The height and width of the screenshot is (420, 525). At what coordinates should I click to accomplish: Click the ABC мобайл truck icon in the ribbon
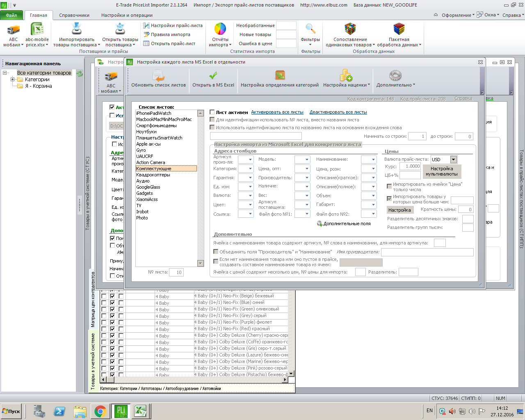tap(13, 30)
